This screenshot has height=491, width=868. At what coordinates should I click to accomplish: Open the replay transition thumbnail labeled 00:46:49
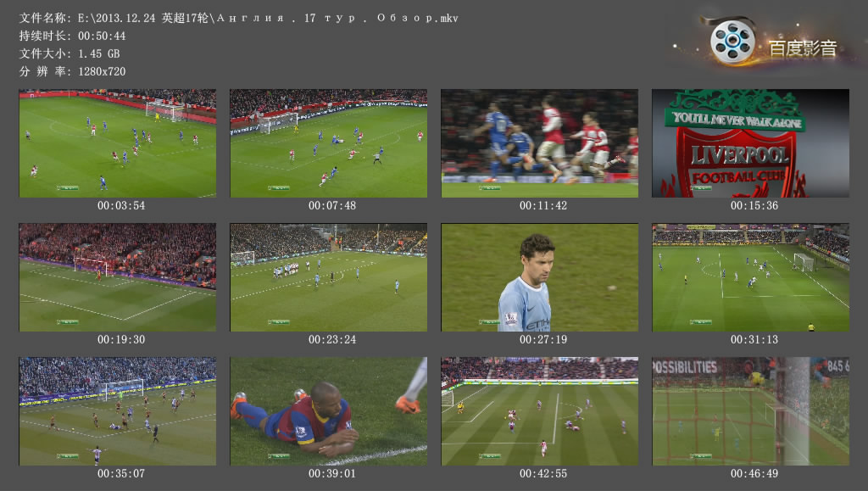[750, 411]
